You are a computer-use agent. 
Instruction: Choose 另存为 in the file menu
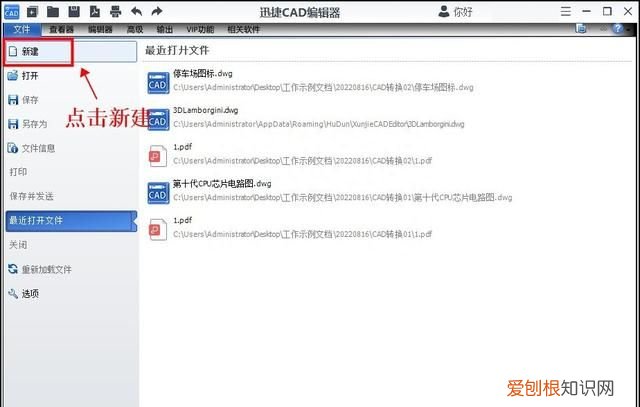tap(71, 124)
